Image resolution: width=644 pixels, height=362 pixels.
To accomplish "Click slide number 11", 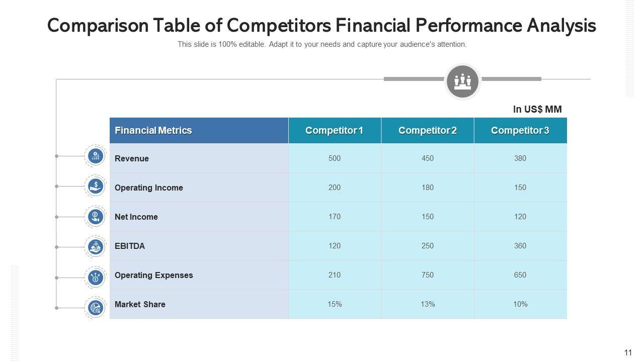I will tap(628, 353).
